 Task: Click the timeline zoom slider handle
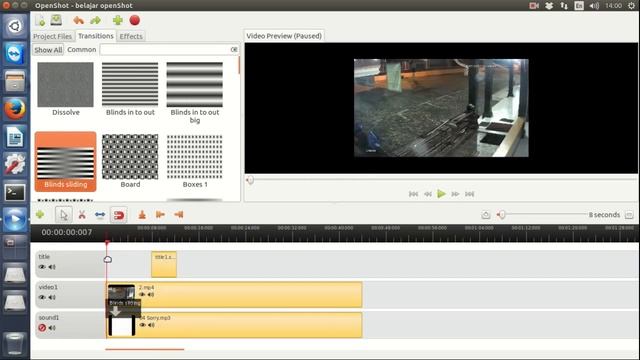502,215
